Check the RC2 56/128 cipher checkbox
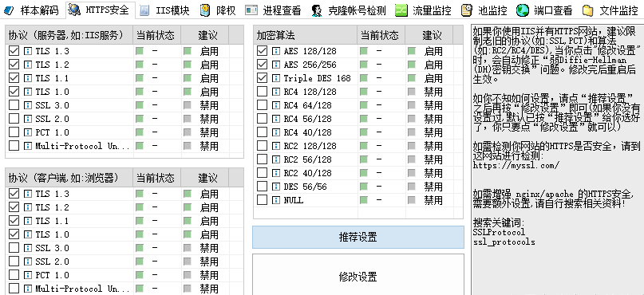The width and height of the screenshot is (644, 295). point(262,159)
